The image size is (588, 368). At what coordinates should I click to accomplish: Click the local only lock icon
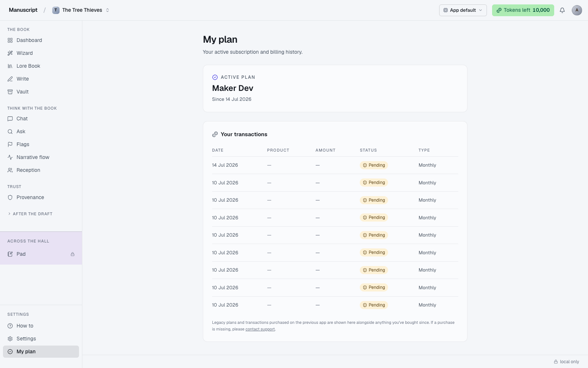(x=556, y=362)
